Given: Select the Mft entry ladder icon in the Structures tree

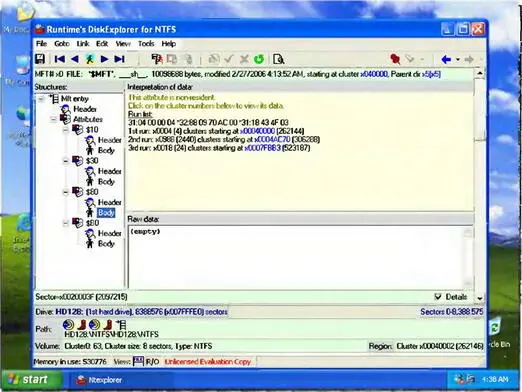Looking at the screenshot, I should [x=54, y=99].
